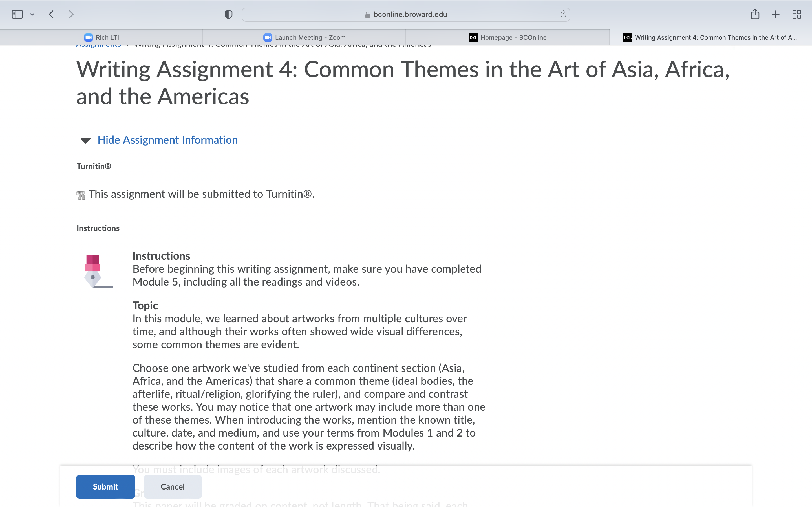Click Hide Assignment Information link
Screen dimensions: 812x507
(167, 140)
